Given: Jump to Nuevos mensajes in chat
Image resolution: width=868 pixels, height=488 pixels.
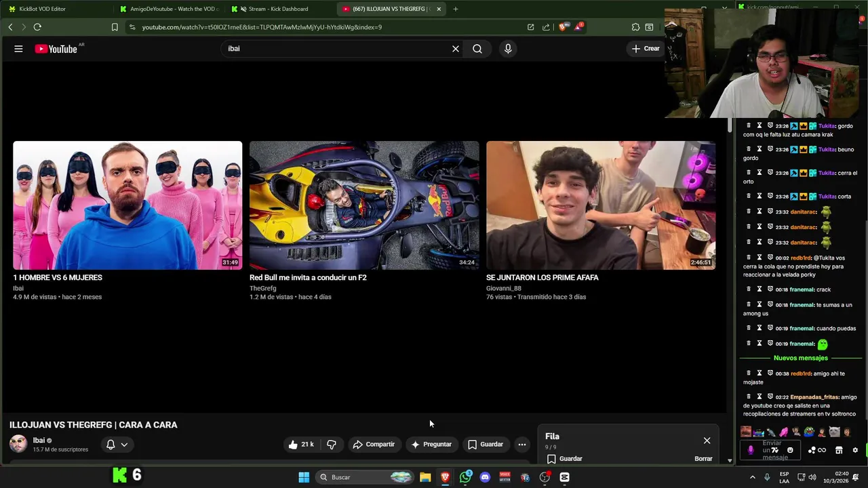Looking at the screenshot, I should [800, 358].
